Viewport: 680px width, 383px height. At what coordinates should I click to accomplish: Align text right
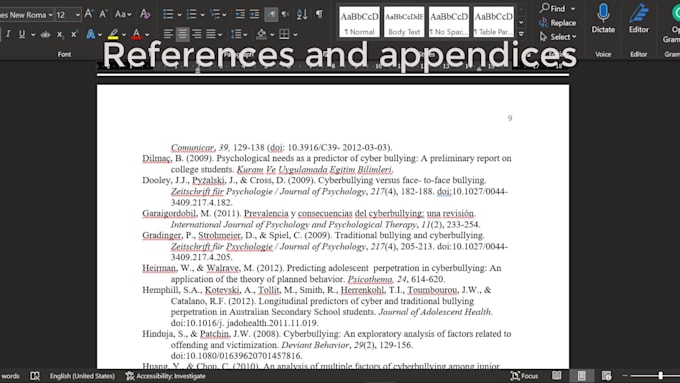197,34
